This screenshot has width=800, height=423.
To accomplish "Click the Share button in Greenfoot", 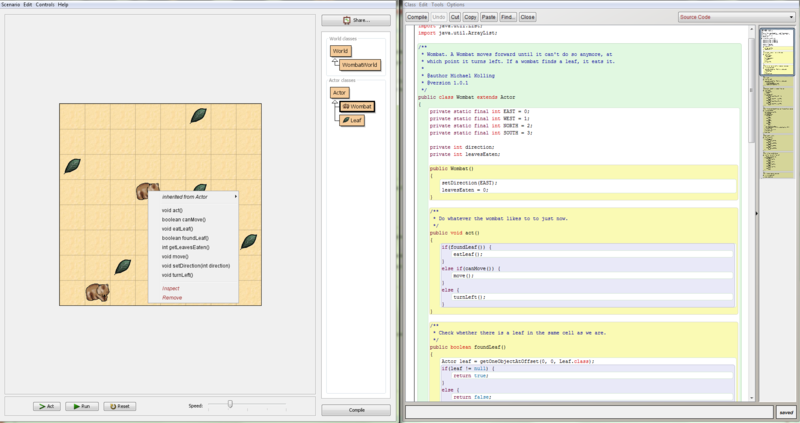I will pos(355,20).
